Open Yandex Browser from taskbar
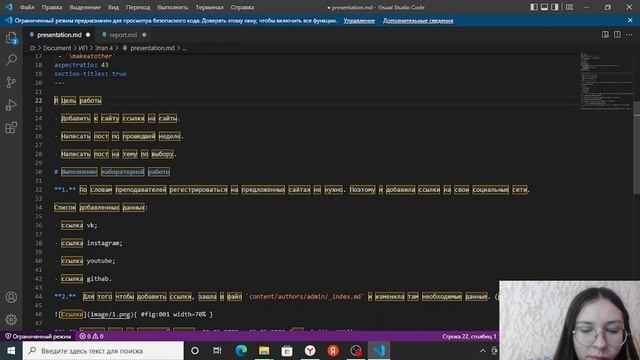 pyautogui.click(x=310, y=351)
